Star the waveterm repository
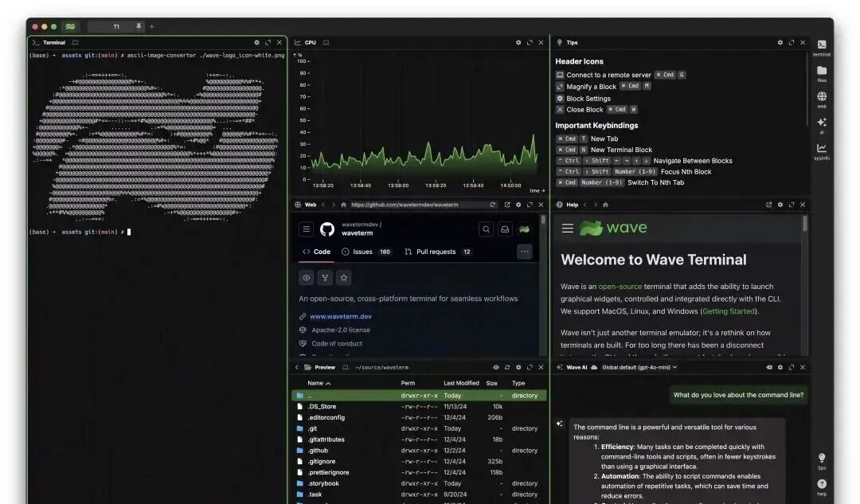Viewport: 860px width, 504px height. click(x=344, y=278)
